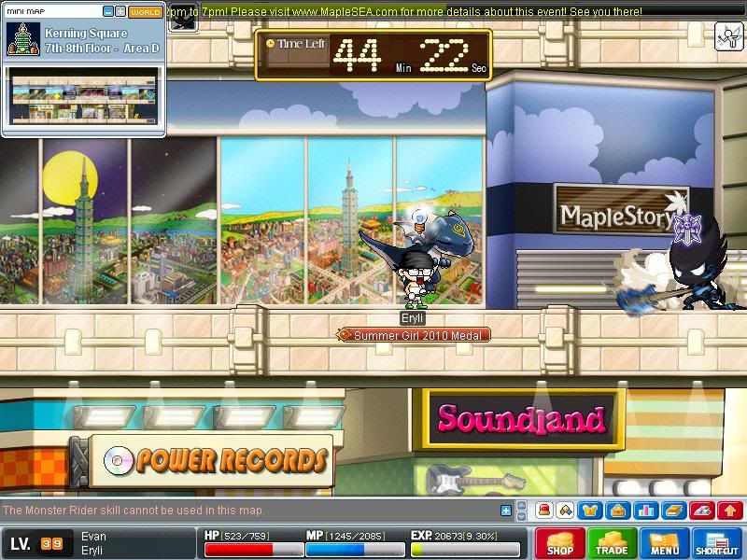Viewport: 747px width, 560px height.
Task: Click the red keyboard settings icon
Action: click(x=702, y=511)
